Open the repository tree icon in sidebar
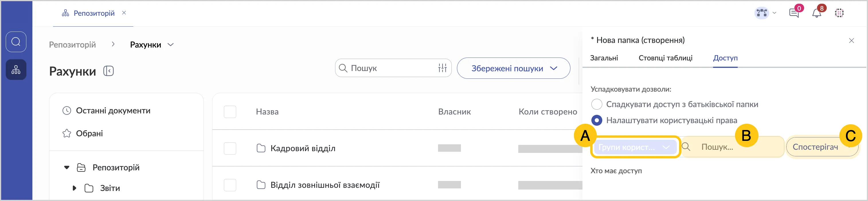Viewport: 868px width, 201px height. coord(16,70)
